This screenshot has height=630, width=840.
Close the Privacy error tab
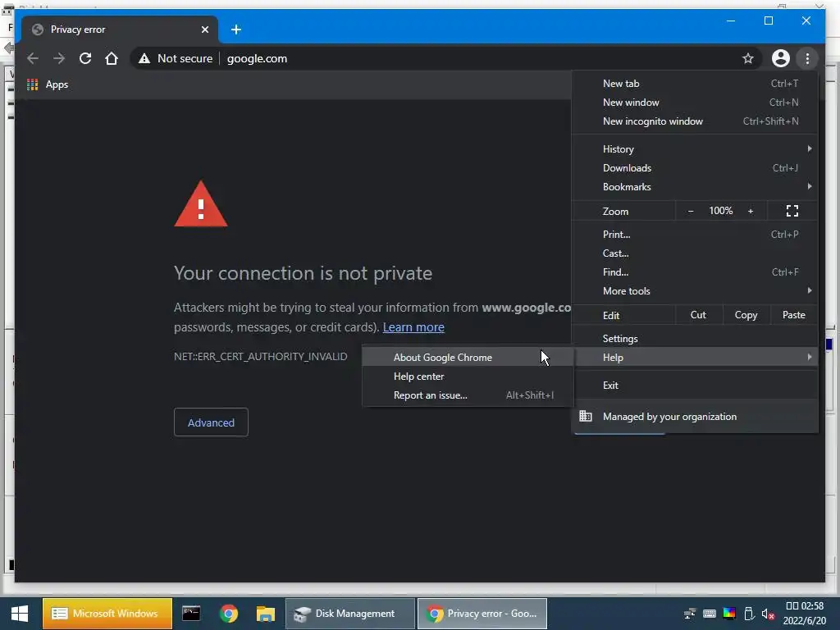(x=204, y=30)
